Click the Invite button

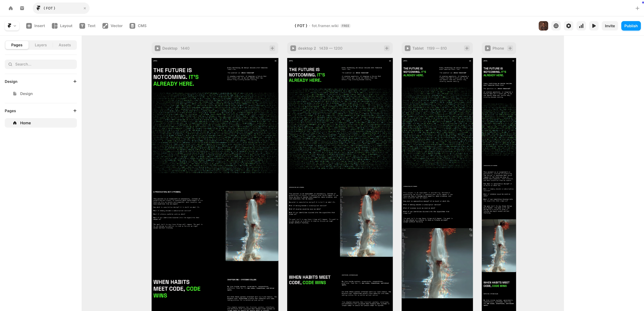(609, 26)
